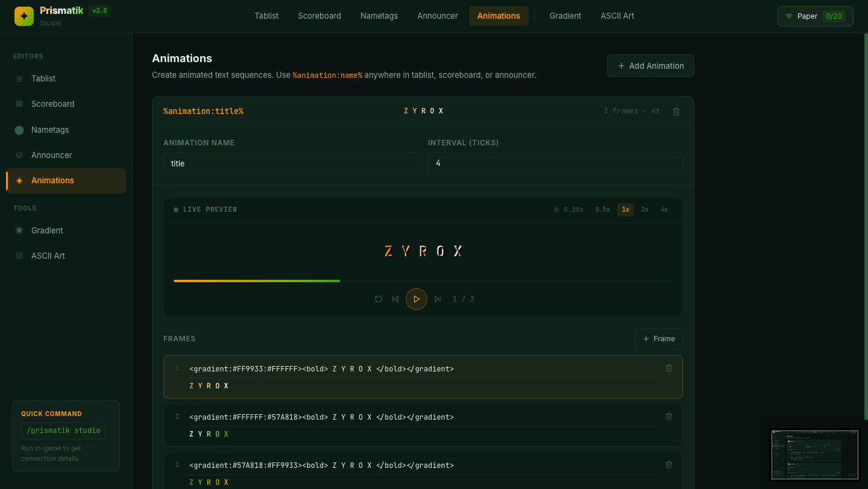Click the %animation:title% placeholder header
Image resolution: width=868 pixels, height=489 pixels.
(203, 112)
